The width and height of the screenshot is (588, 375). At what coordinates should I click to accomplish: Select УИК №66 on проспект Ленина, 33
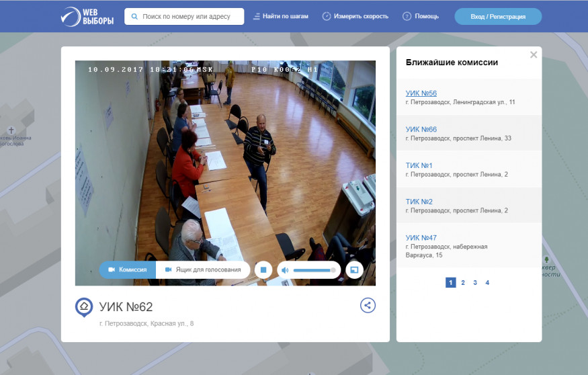421,129
